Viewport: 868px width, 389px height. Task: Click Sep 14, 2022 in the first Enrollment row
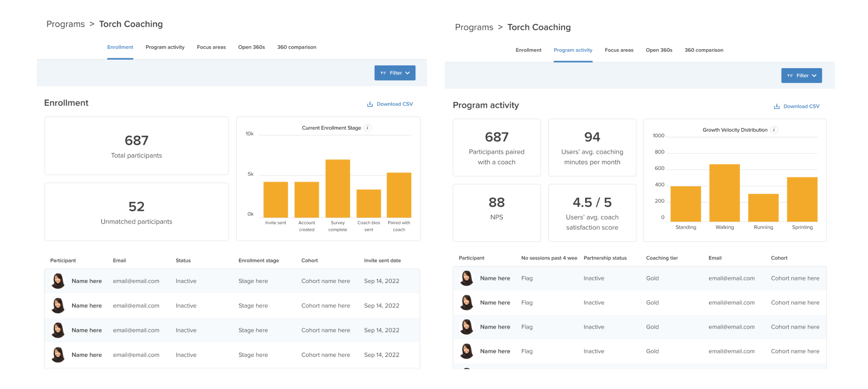click(x=382, y=281)
